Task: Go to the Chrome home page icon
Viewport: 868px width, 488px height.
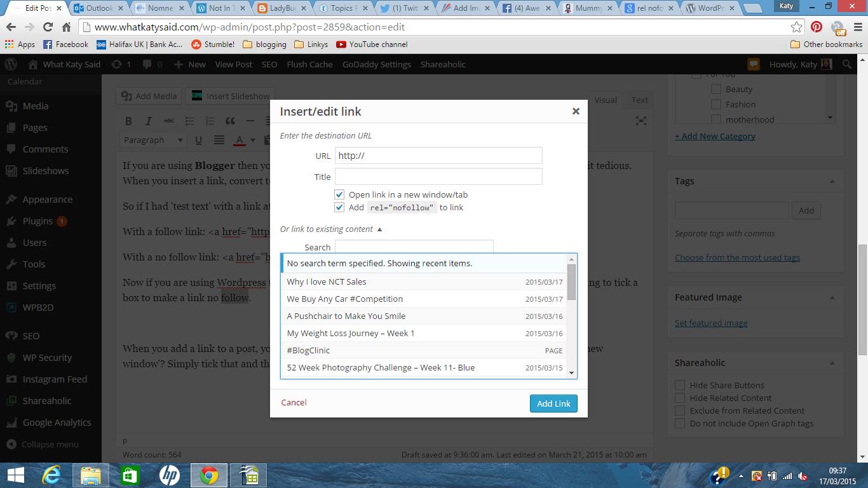Action: (x=66, y=27)
